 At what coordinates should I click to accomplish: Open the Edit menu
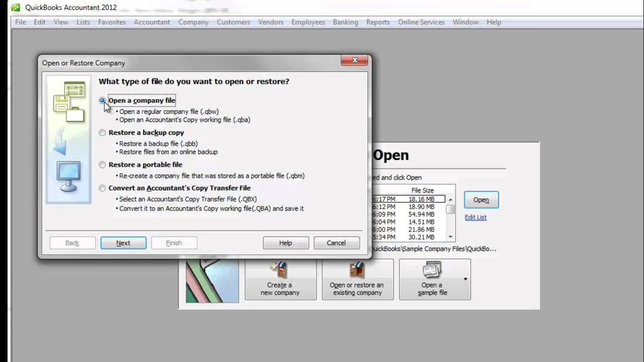click(40, 22)
